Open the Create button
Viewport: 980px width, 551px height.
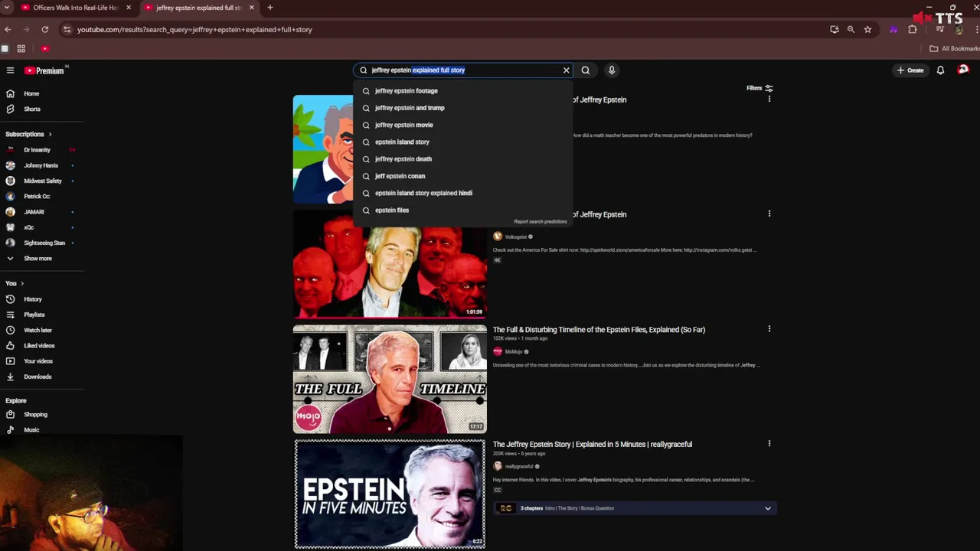pyautogui.click(x=911, y=70)
